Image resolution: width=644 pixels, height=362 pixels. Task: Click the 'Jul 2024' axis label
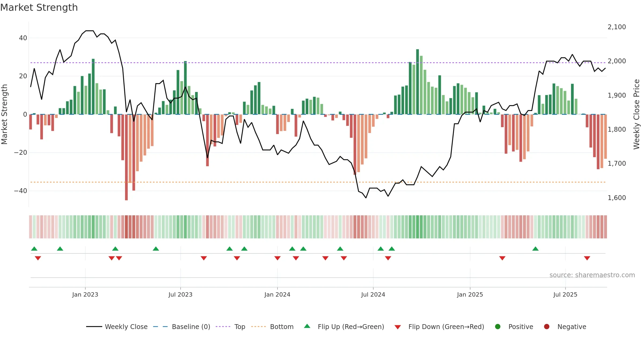tap(373, 294)
